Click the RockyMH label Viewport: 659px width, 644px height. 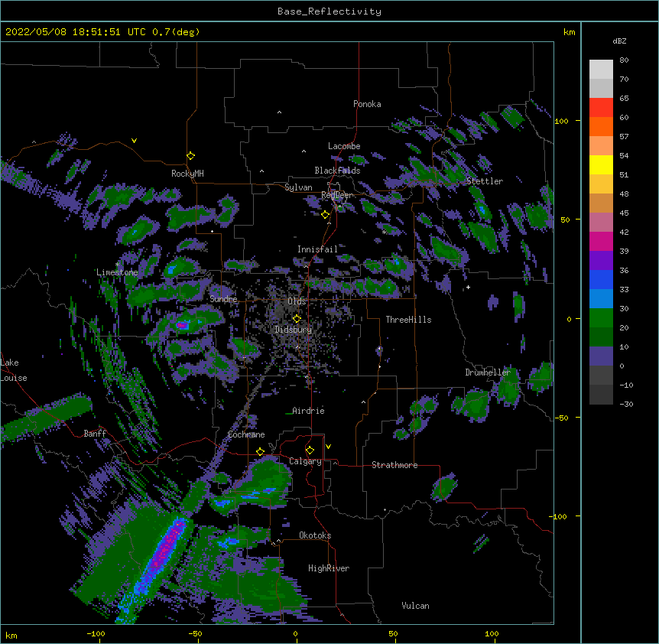pyautogui.click(x=187, y=173)
